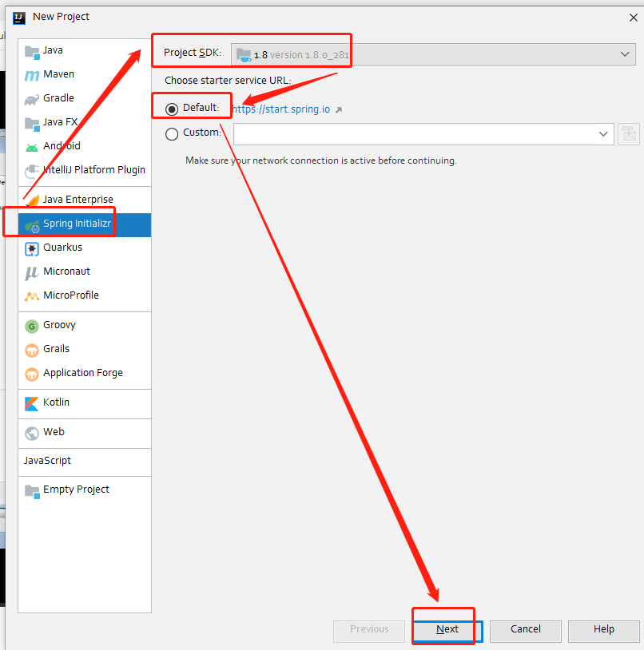Click the Micronaut label text
644x650 pixels.
67,271
